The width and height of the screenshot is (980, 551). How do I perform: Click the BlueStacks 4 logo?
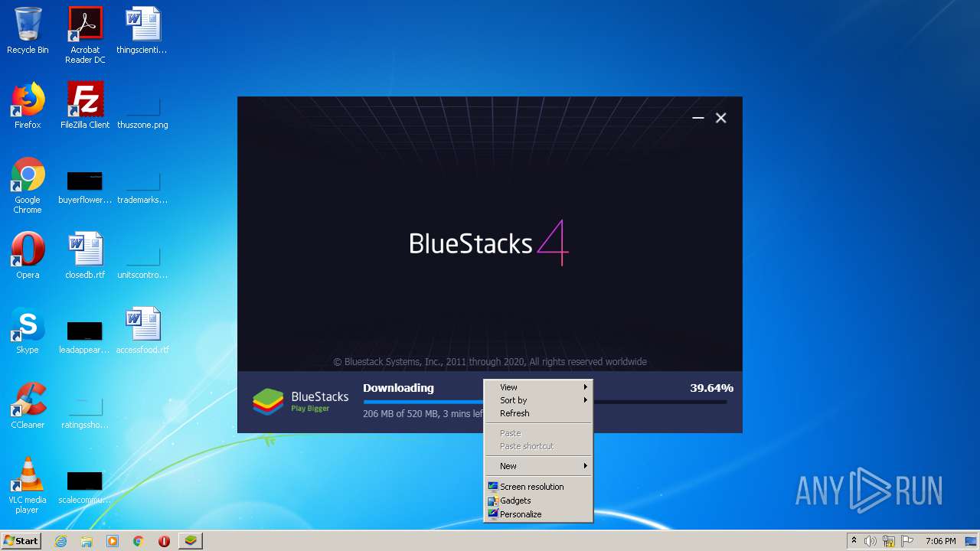[489, 243]
